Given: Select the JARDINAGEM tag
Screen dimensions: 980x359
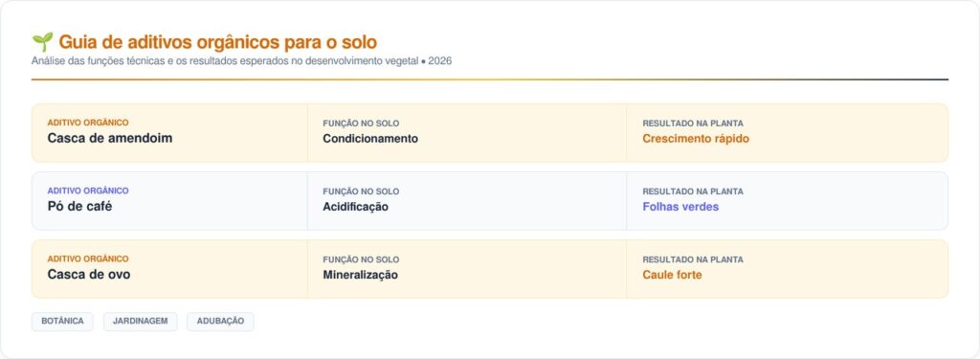Looking at the screenshot, I should coord(140,322).
